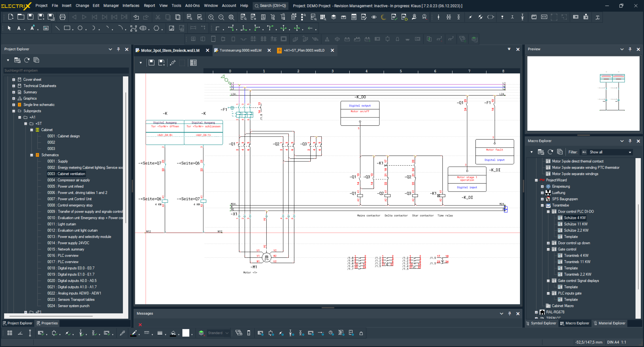Switch to the Properties tab

pos(47,323)
